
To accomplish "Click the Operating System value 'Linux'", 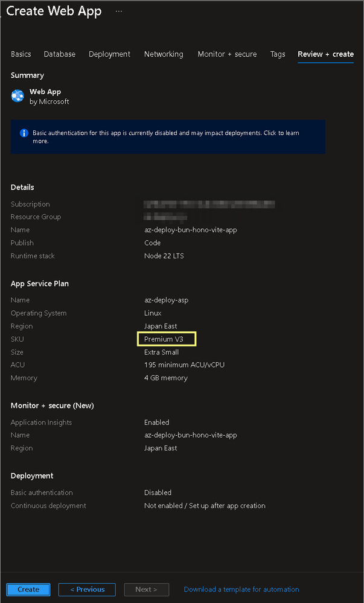I will click(x=153, y=313).
